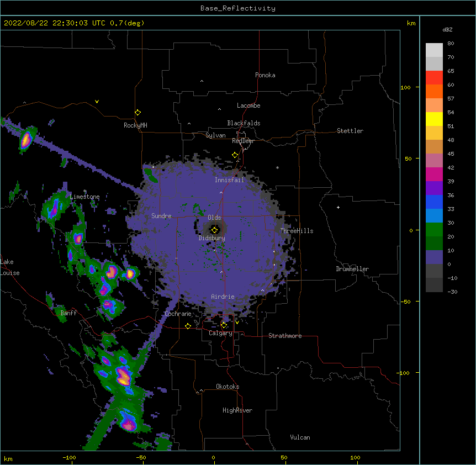Click the 80 value at top of legend
The image size is (476, 465).
click(451, 44)
